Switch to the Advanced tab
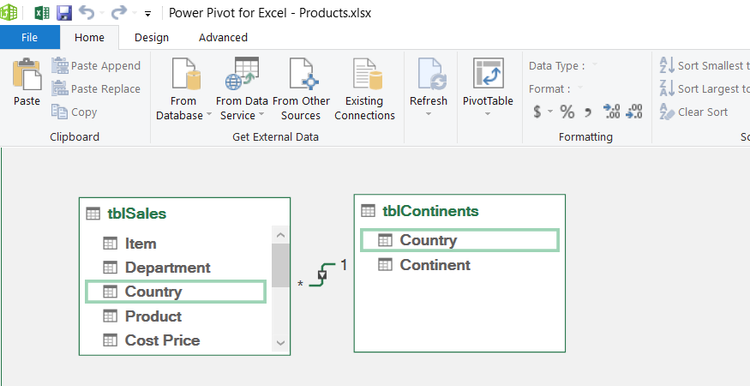The width and height of the screenshot is (750, 386). click(x=223, y=37)
